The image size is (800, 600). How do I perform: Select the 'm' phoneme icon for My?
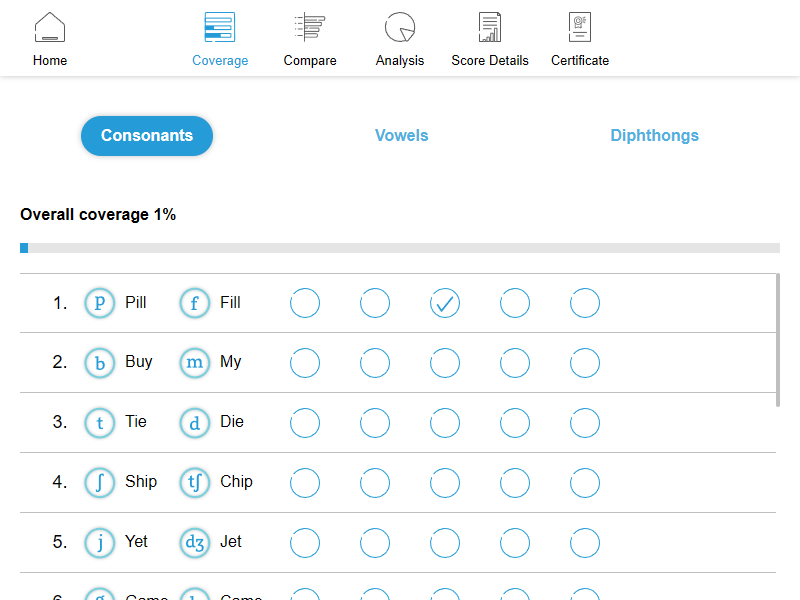click(x=195, y=363)
